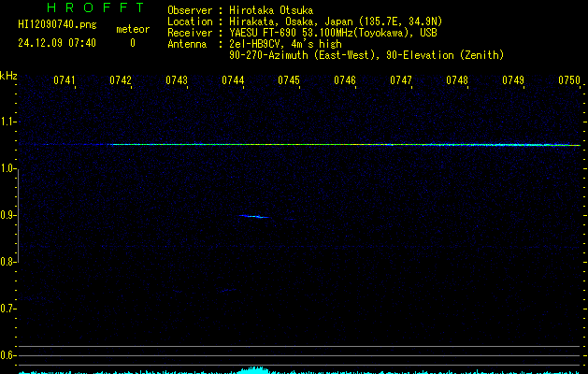Click the 0746 time axis marker
The height and width of the screenshot is (374, 588).
[x=345, y=80]
